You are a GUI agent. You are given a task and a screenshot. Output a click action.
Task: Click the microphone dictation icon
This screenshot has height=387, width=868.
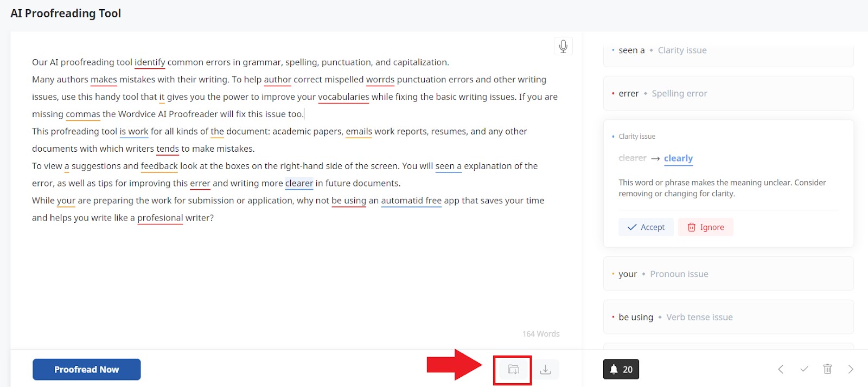pos(563,46)
